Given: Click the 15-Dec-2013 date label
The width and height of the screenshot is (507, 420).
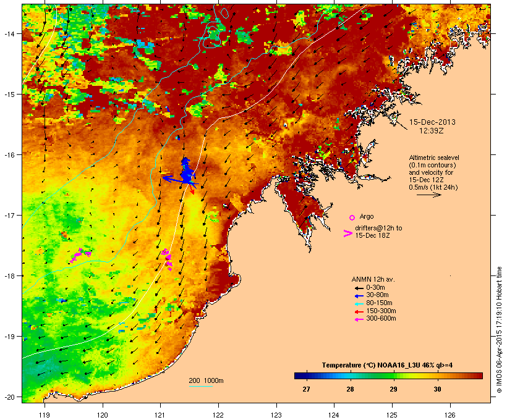Looking at the screenshot, I should pos(432,122).
